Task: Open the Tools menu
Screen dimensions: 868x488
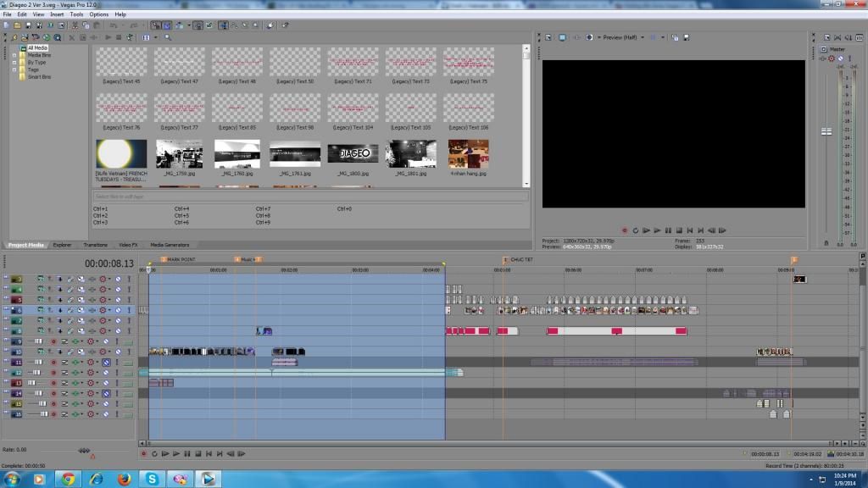Action: 76,14
